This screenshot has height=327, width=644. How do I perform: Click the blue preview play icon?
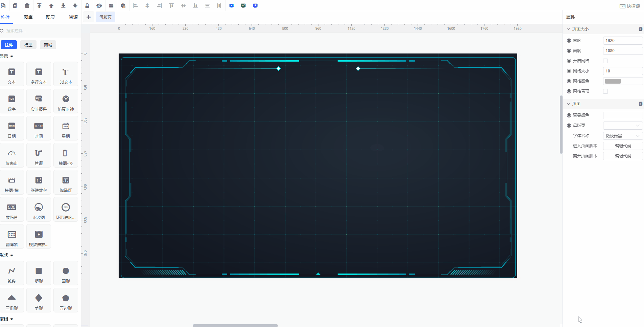pyautogui.click(x=232, y=6)
